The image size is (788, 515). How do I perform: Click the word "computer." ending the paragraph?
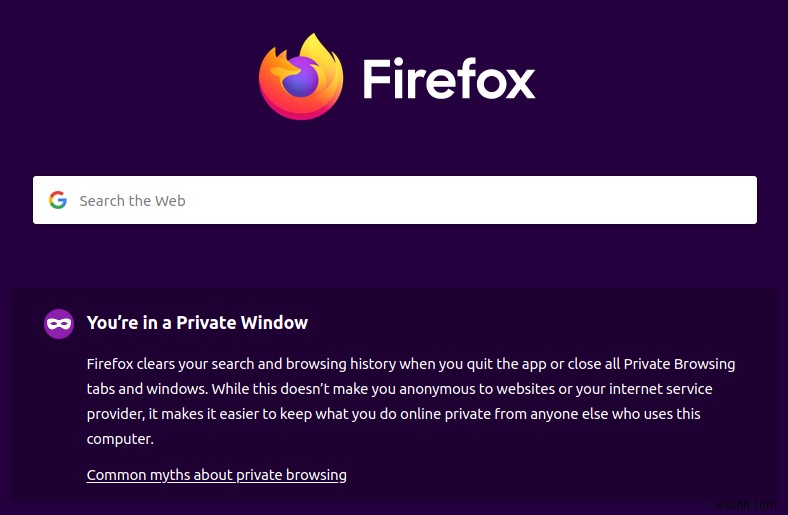click(x=121, y=440)
